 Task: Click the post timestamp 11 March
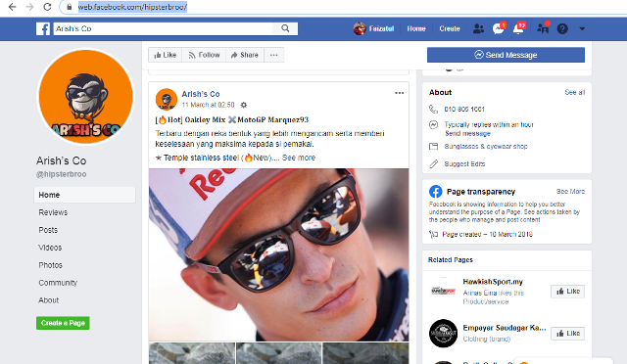point(208,105)
